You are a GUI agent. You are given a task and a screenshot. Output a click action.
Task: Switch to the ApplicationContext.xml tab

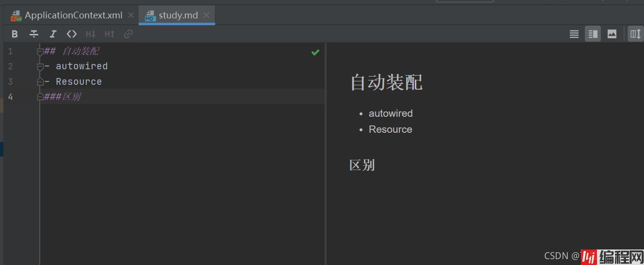tap(73, 15)
